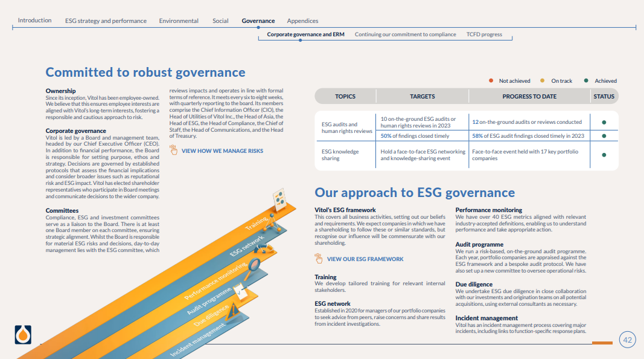The height and width of the screenshot is (359, 644).
Task: Click the hand pointer icon beside manage risks
Action: (174, 150)
